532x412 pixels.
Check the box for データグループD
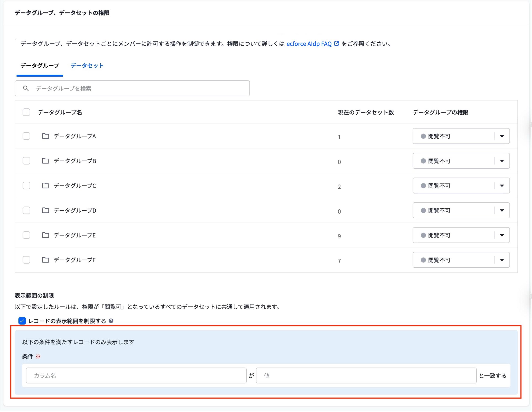click(26, 210)
